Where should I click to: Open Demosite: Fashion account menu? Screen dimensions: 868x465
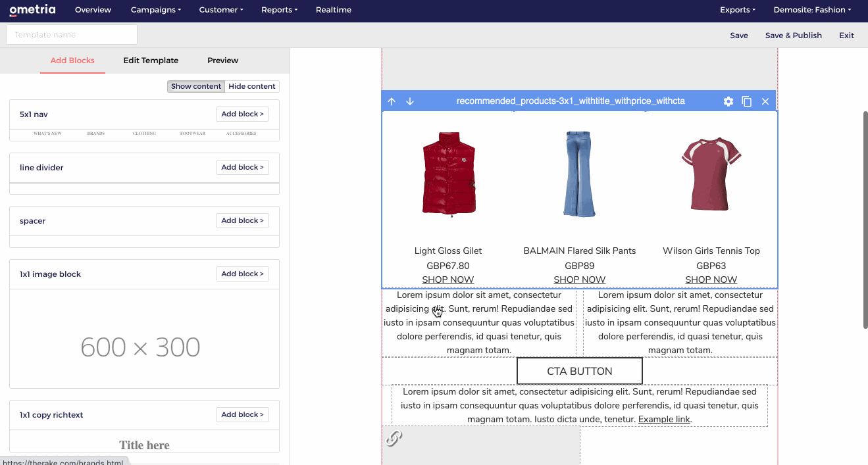click(812, 10)
